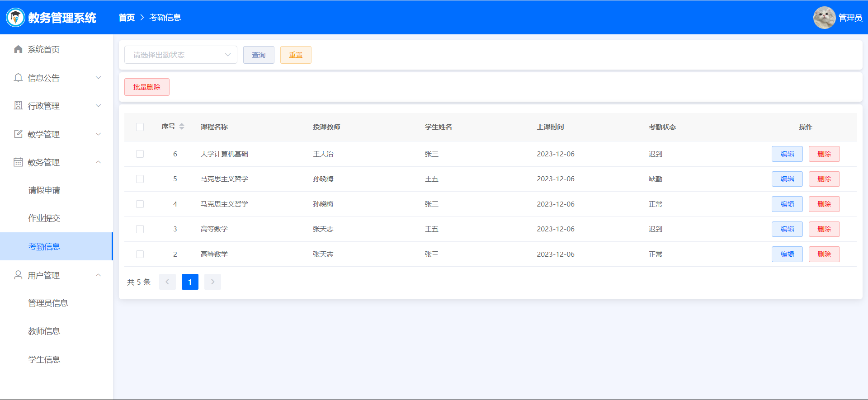The image size is (868, 400).
Task: Check the row checkbox for 序号 3
Action: (x=140, y=229)
